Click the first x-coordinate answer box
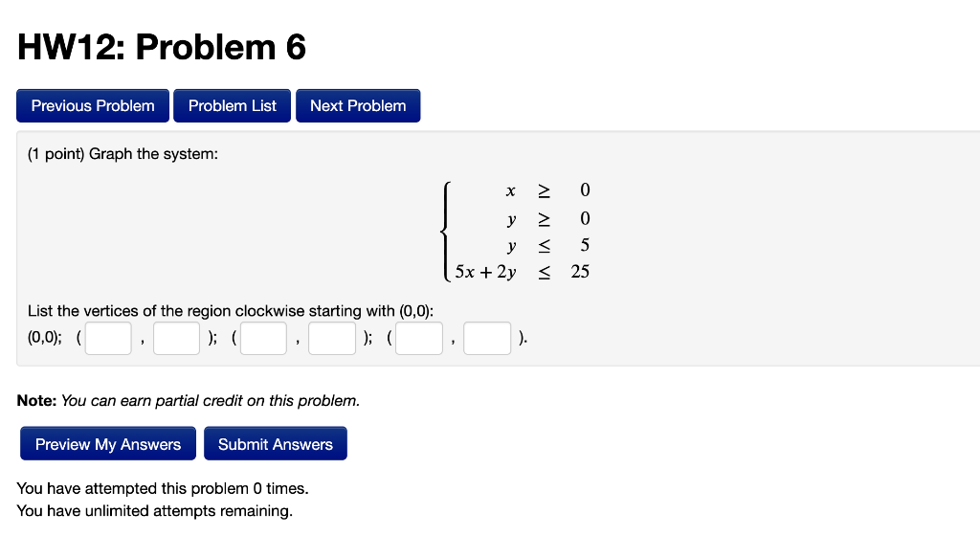This screenshot has width=980, height=558. point(107,338)
